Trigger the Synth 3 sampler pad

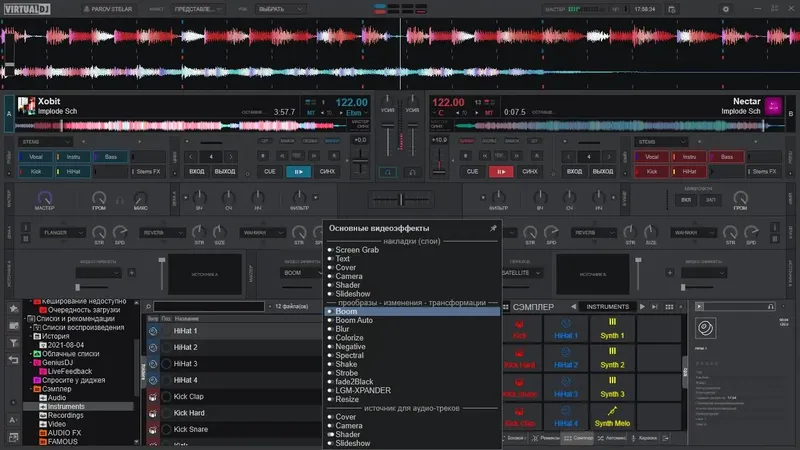click(612, 388)
